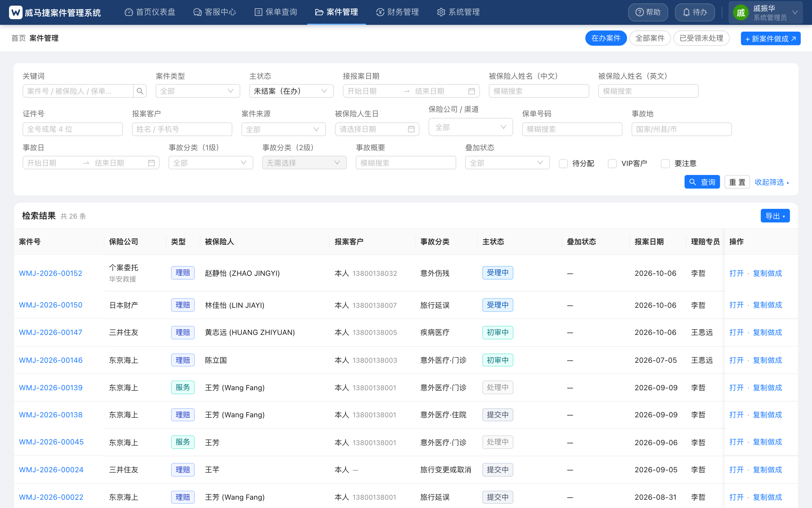812x508 pixels.
Task: Check the 要注意 checkbox
Action: tap(665, 163)
